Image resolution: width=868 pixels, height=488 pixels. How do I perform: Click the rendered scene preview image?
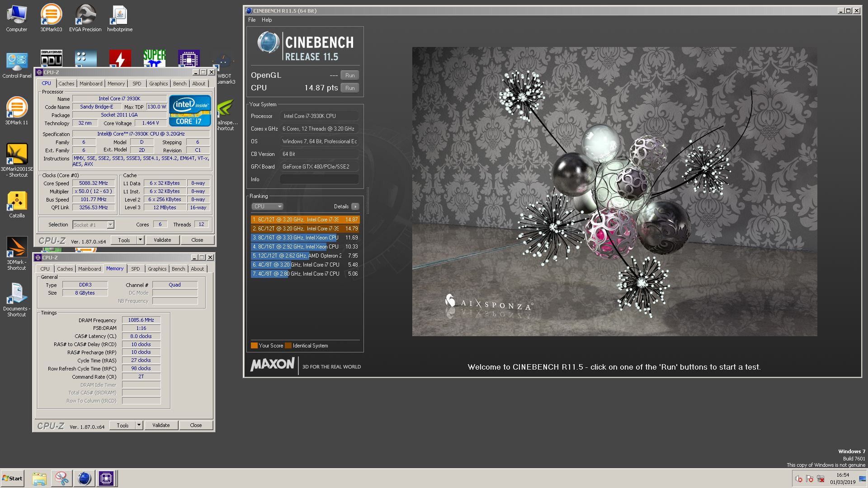(x=614, y=192)
